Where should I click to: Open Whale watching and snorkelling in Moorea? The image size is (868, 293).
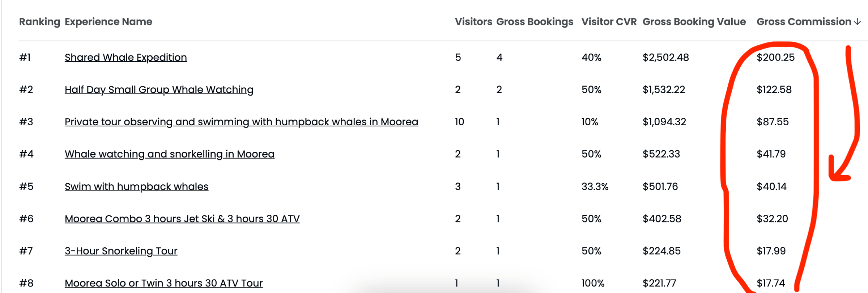click(169, 154)
